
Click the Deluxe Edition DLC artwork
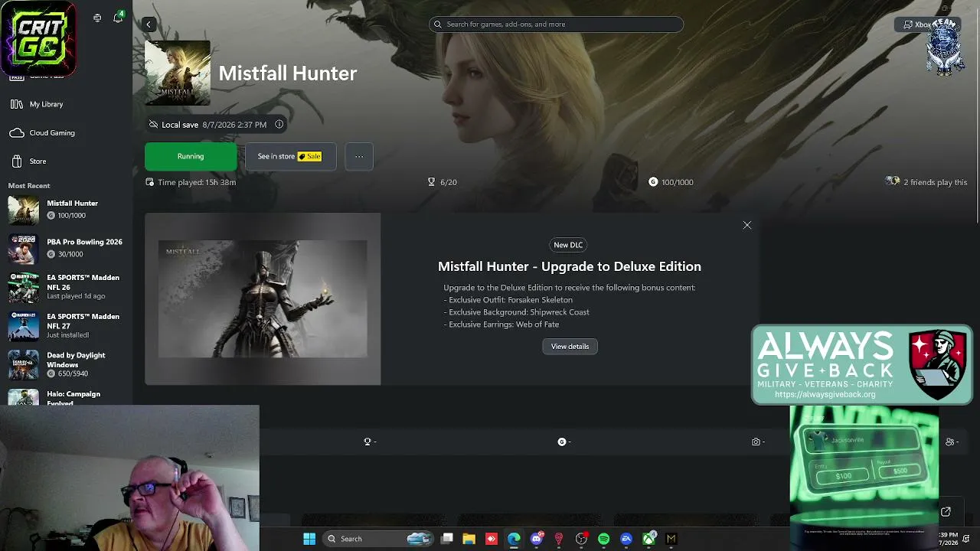click(x=263, y=299)
